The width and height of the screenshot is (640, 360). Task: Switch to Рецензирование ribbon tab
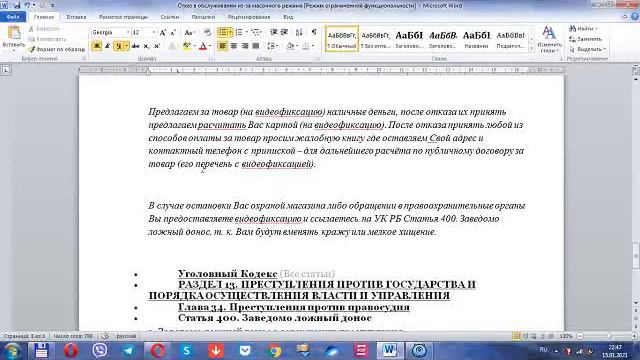(x=249, y=17)
